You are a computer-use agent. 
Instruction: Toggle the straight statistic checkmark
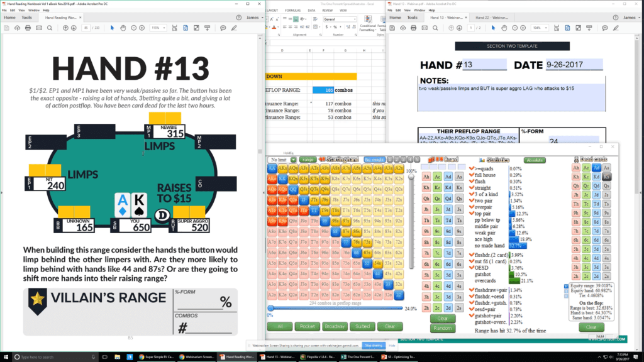pos(471,187)
